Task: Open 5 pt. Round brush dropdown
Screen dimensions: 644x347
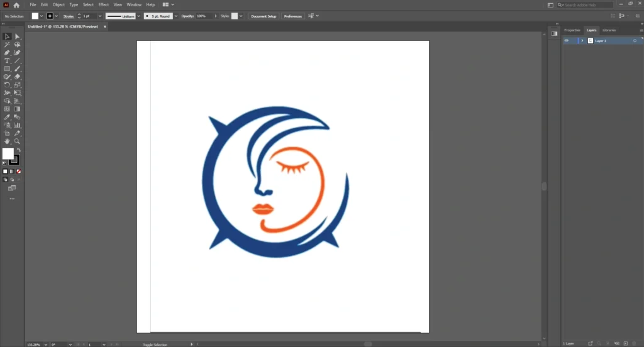Action: click(x=176, y=16)
